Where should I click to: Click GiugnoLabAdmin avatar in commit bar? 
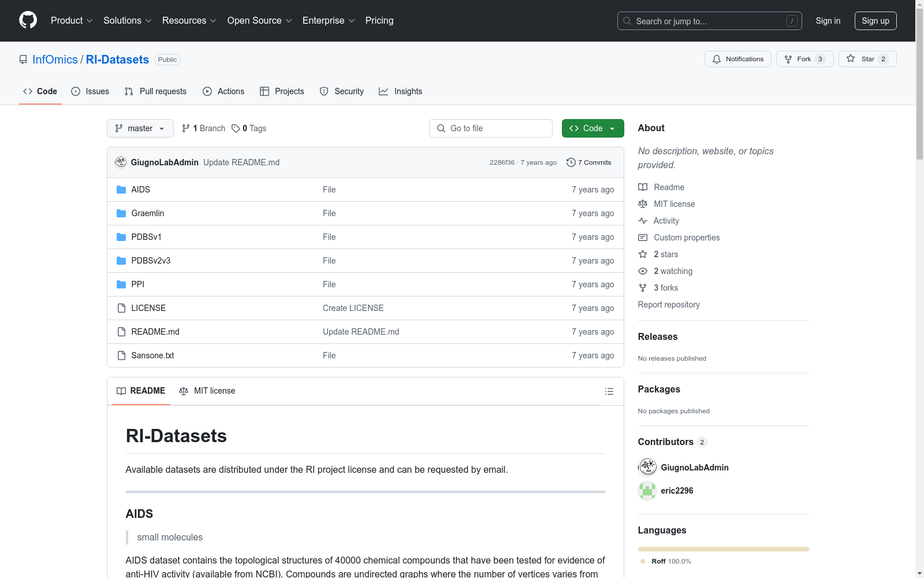(121, 162)
